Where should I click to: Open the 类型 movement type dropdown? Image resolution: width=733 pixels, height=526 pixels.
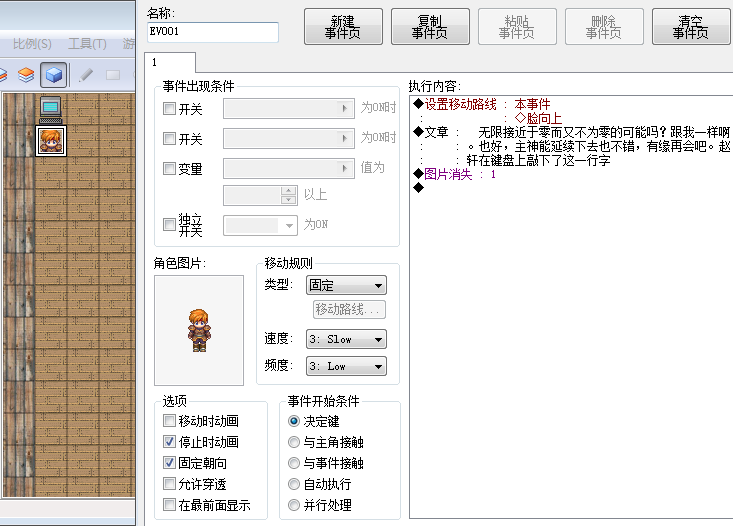click(346, 285)
